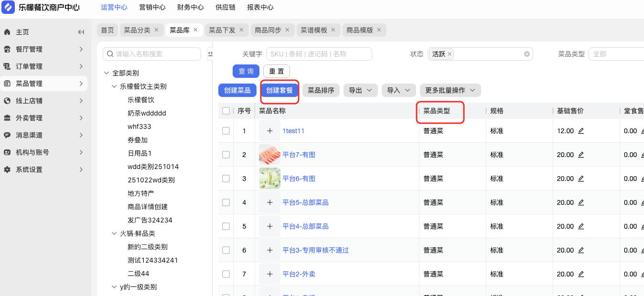Click the 创建套餐 button
Viewport: 644px width, 296px height.
click(279, 90)
